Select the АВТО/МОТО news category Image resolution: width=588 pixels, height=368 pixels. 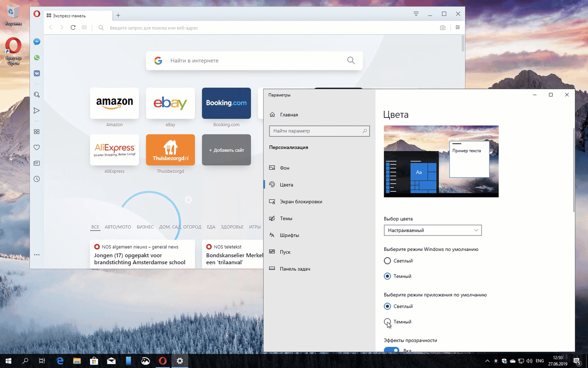point(118,227)
